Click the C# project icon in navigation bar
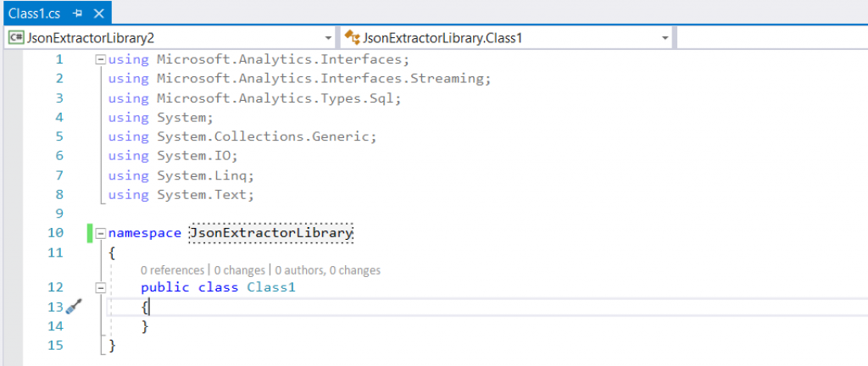This screenshot has width=868, height=366. pyautogui.click(x=16, y=37)
